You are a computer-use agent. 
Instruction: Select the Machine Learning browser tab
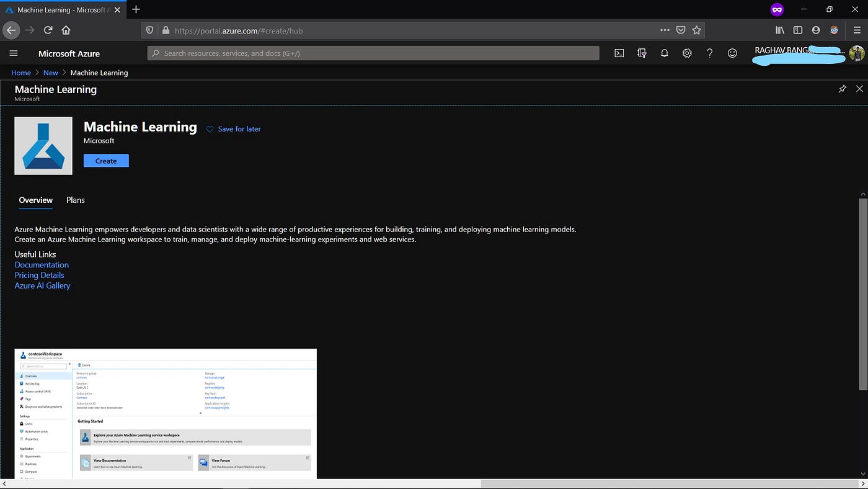tap(62, 10)
